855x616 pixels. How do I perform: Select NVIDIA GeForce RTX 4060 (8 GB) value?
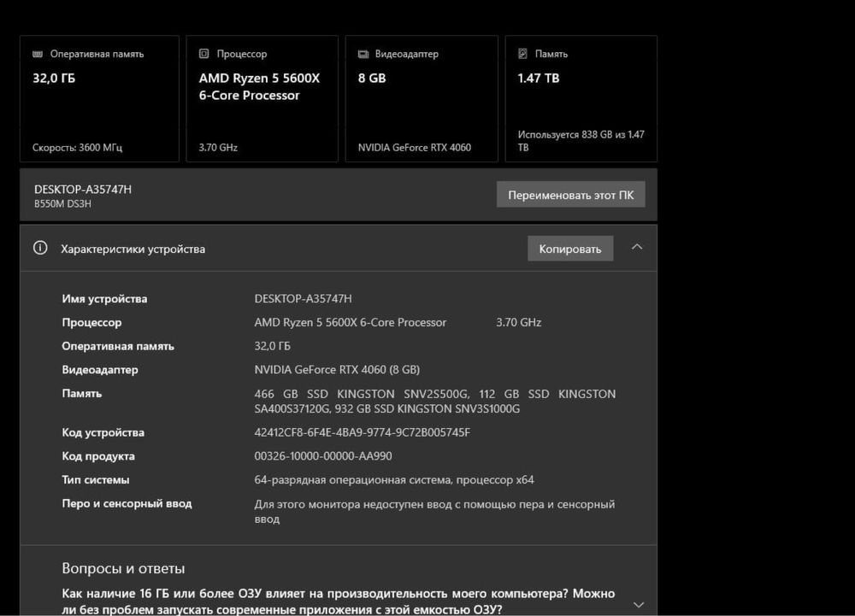click(337, 370)
